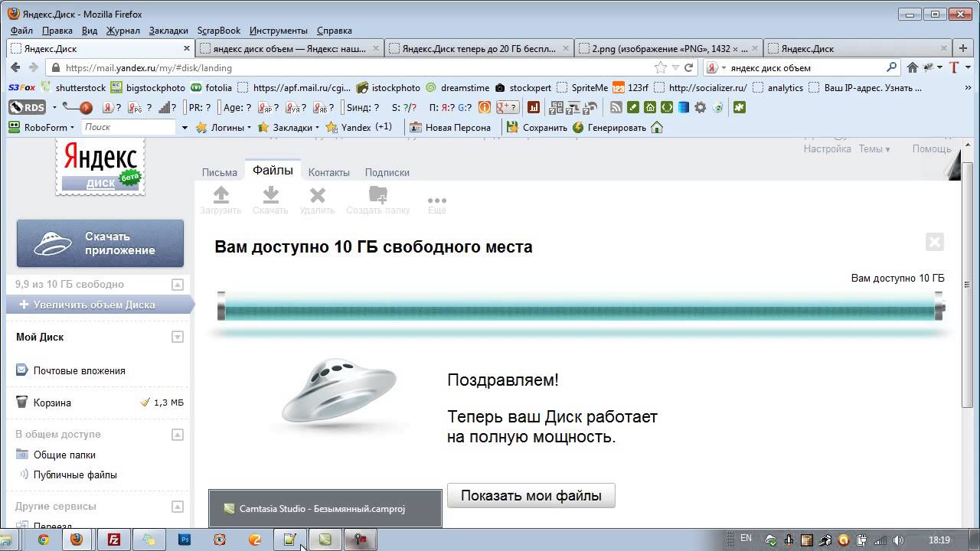Switch to the Контакты tab
Viewport: 980px width, 551px height.
(x=329, y=172)
